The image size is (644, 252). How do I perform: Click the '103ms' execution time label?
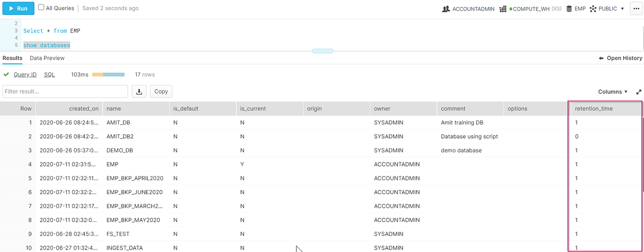(79, 74)
